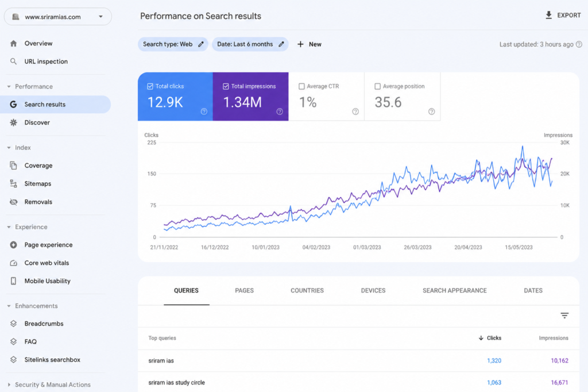Screen dimensions: 588x392
Task: Click the 01/03/2023 date on chart axis
Action: point(367,247)
